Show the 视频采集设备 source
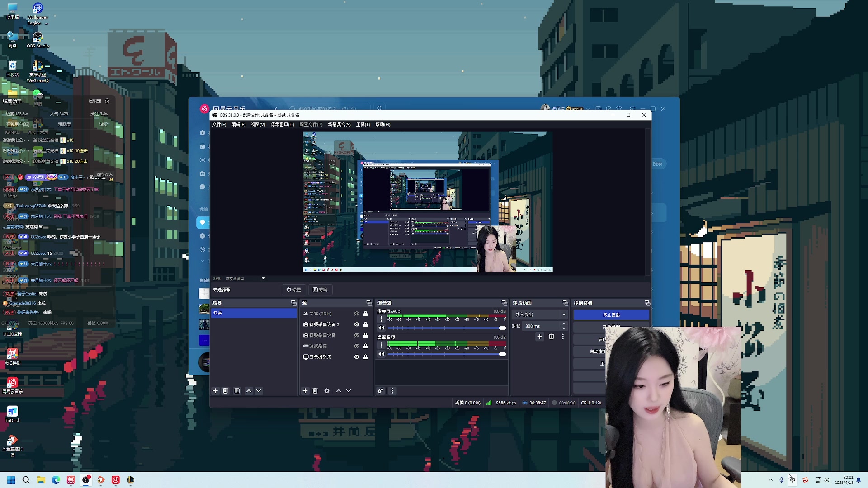Screen dimensions: 868x488 pyautogui.click(x=357, y=335)
